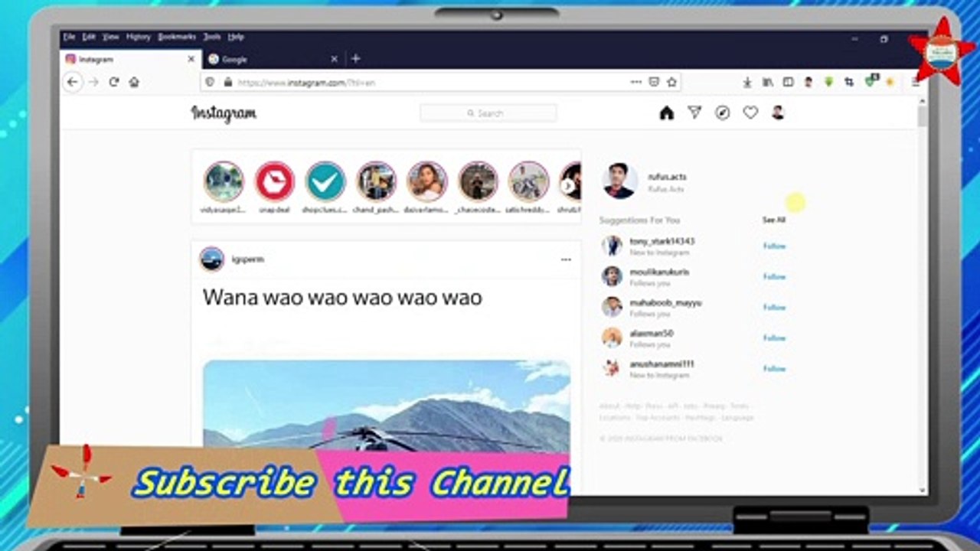Follow tony_stark14343
This screenshot has height=551, width=980.
(774, 246)
